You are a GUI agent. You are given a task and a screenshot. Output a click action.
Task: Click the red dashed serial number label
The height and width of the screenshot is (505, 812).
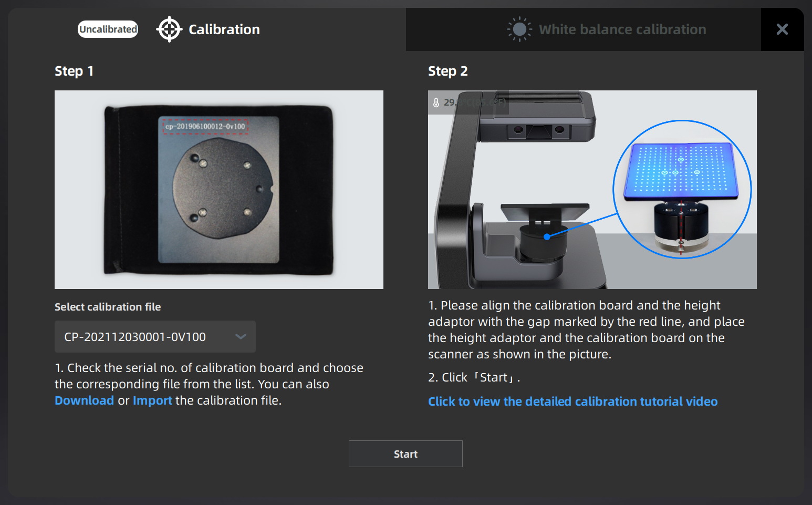(x=205, y=126)
